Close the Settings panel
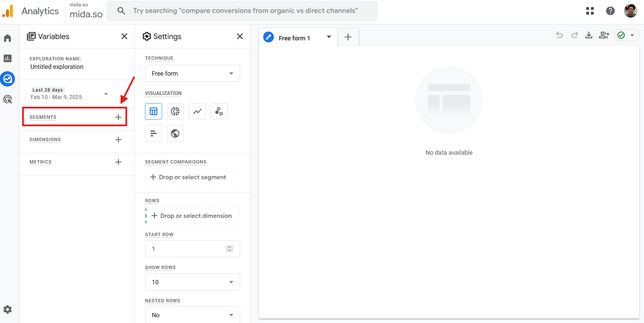 (x=240, y=36)
